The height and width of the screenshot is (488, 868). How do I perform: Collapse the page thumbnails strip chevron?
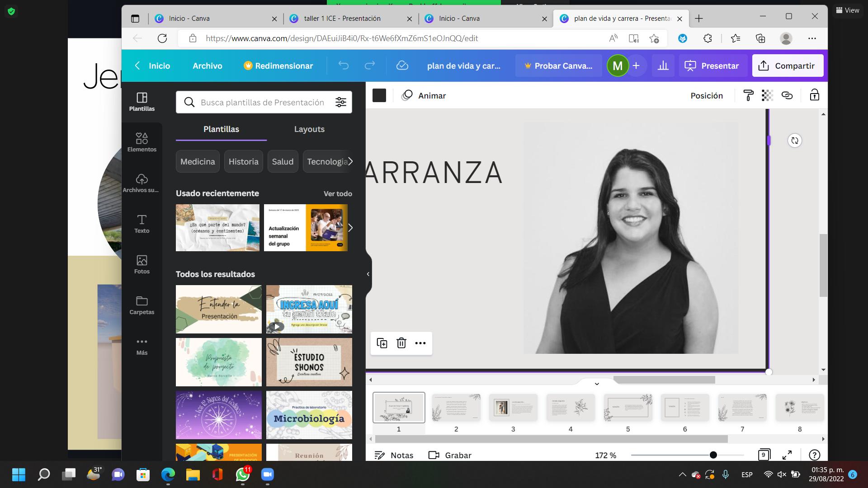597,384
